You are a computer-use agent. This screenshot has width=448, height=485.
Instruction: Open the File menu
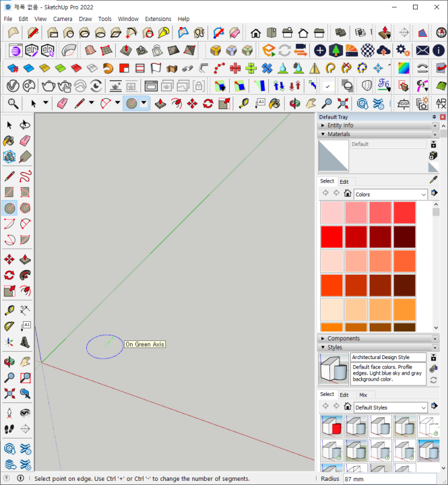tap(8, 19)
